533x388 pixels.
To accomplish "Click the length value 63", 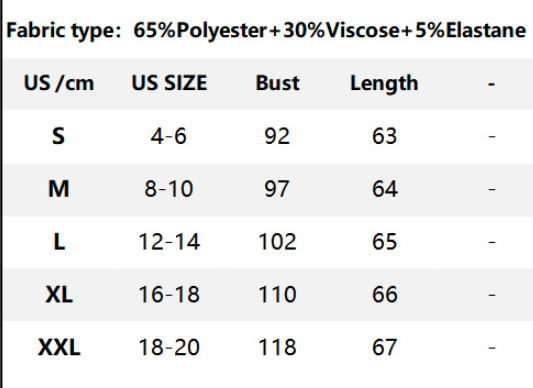I will pyautogui.click(x=384, y=136).
